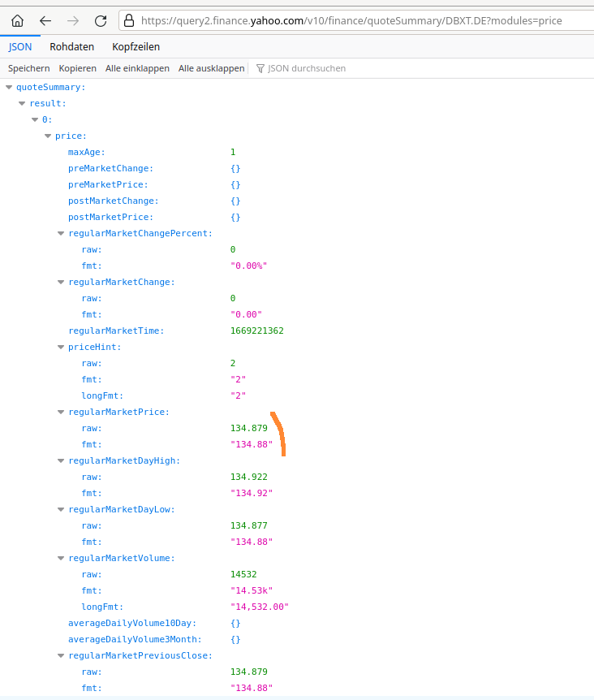
Task: Go back with the back arrow
Action: pos(45,20)
